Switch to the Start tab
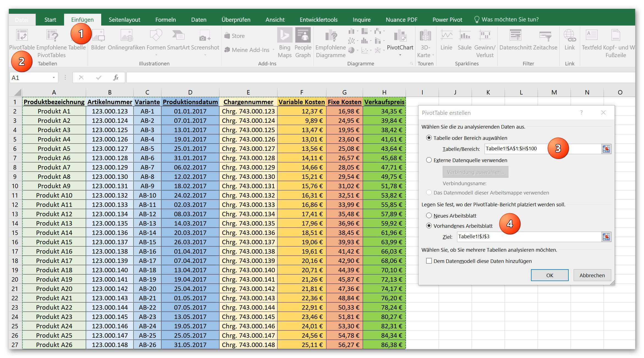 (x=50, y=20)
